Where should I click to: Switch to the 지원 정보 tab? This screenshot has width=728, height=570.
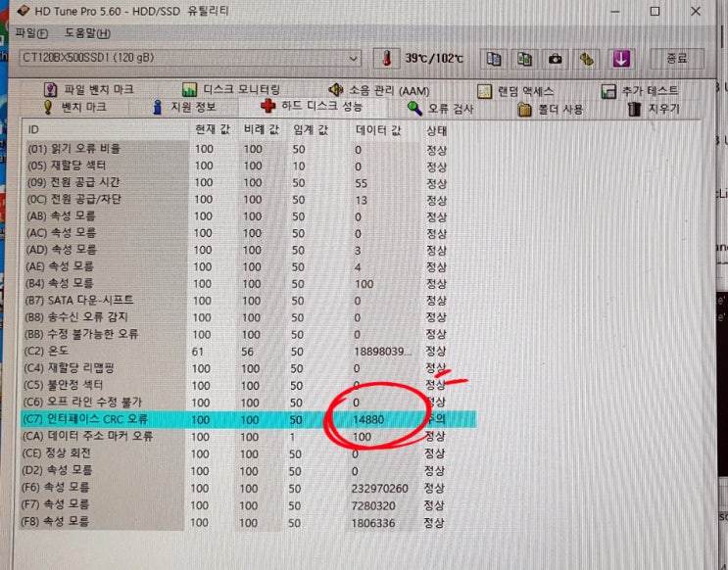pos(184,107)
